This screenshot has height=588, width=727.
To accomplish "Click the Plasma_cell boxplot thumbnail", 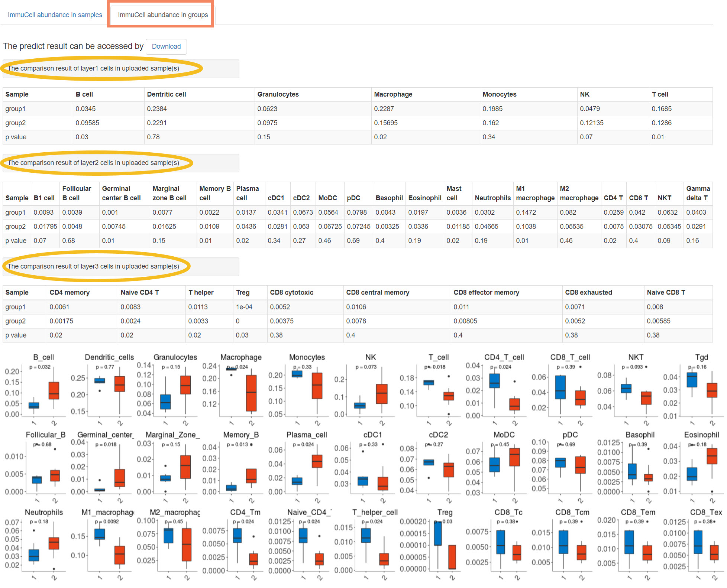I will (307, 467).
